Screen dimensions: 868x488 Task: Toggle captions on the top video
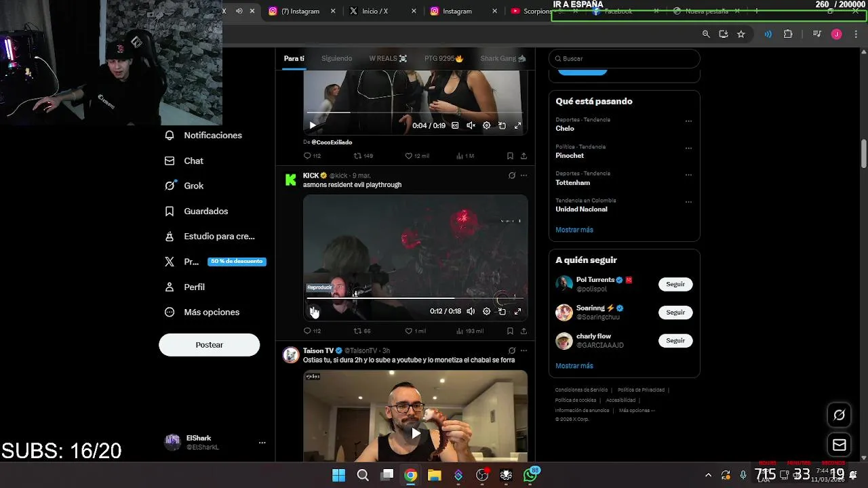pyautogui.click(x=455, y=125)
